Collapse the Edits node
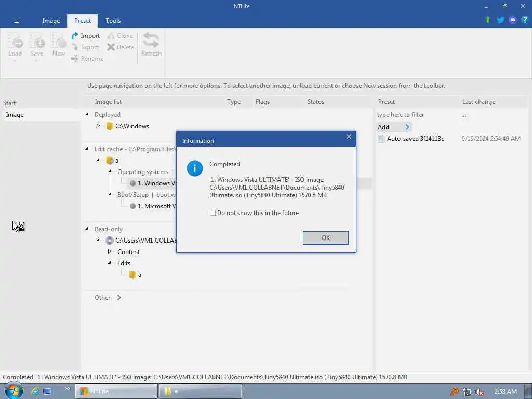Screen dimensions: 532x399 pos(109,263)
